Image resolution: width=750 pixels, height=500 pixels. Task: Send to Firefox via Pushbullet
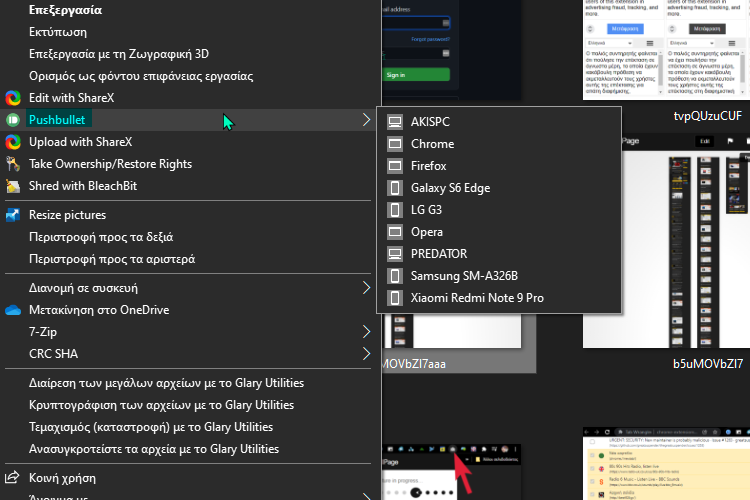(x=499, y=166)
